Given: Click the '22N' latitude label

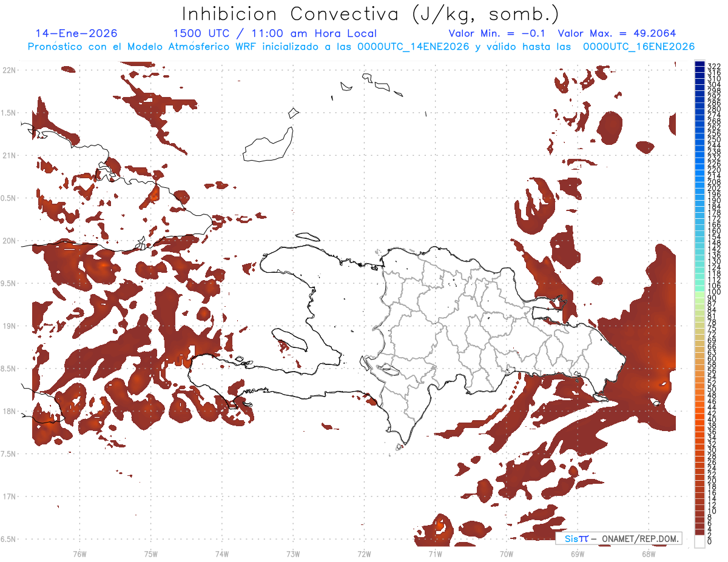Looking at the screenshot, I should [x=8, y=70].
